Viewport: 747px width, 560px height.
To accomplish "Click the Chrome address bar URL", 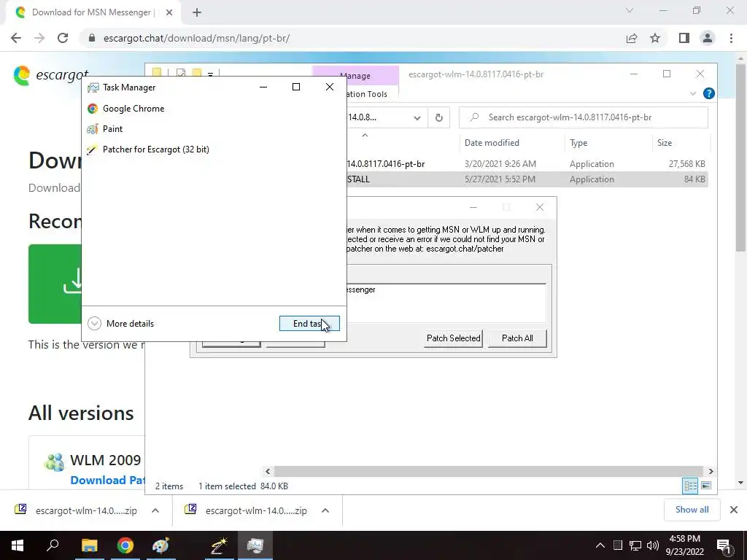I will (196, 38).
